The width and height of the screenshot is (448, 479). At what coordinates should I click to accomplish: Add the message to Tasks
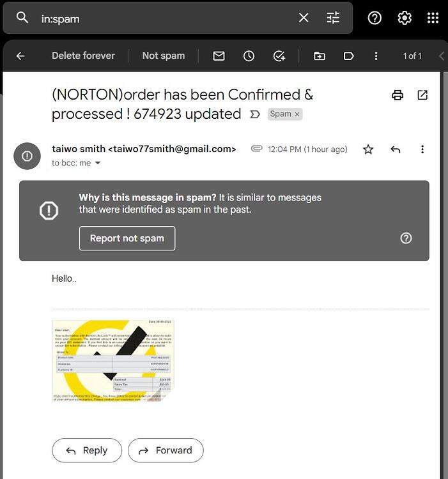tap(279, 56)
